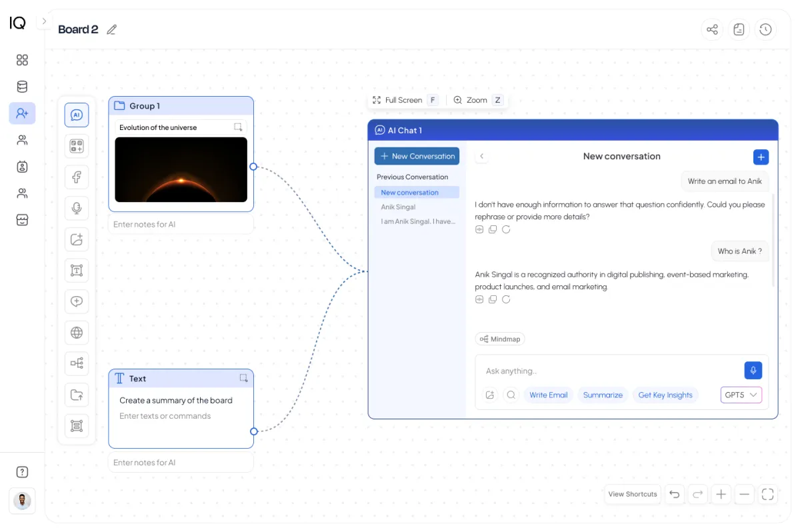Click the Mindmap chip
Viewport: 800px width, 532px height.
[x=500, y=339]
